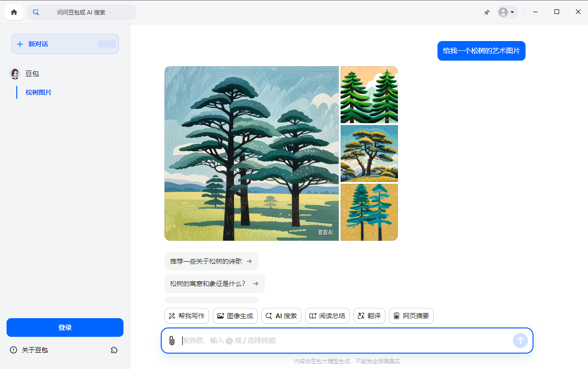Click the search magnifier in the top search bar

(36, 12)
